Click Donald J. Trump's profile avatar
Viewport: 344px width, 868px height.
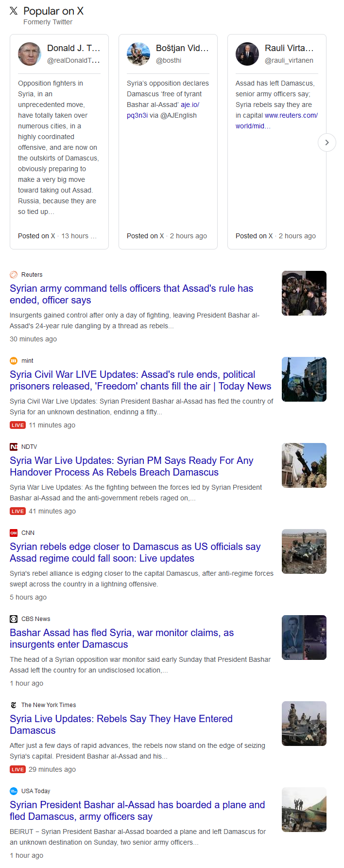tap(30, 54)
